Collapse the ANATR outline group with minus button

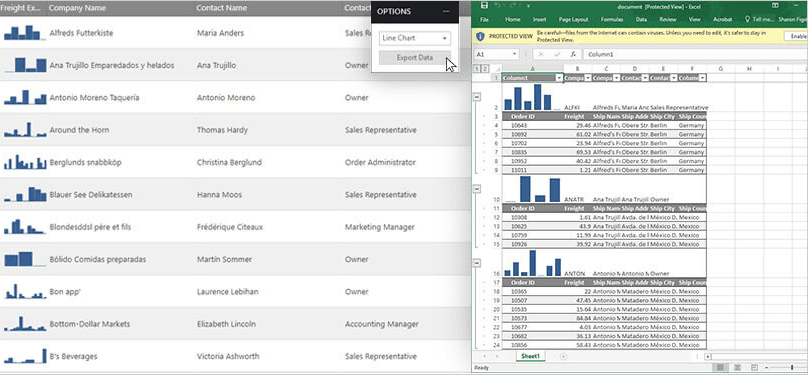pyautogui.click(x=477, y=189)
